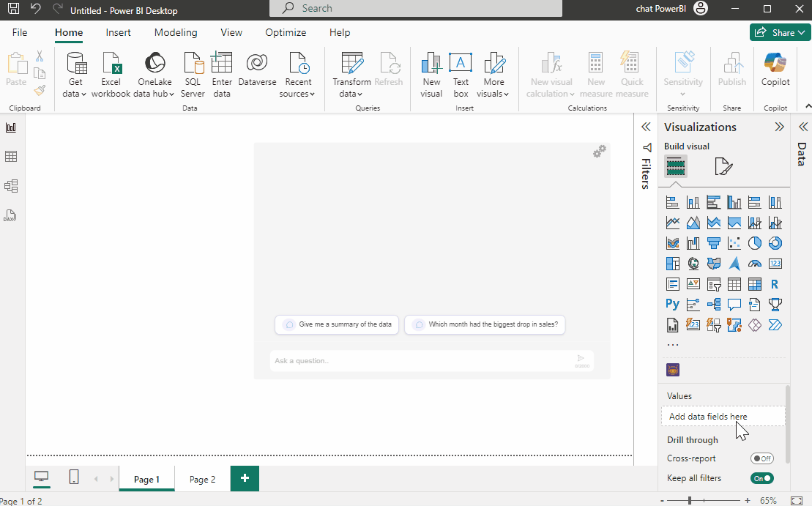This screenshot has height=506, width=812.
Task: Pick the KPI visualization
Action: [693, 284]
